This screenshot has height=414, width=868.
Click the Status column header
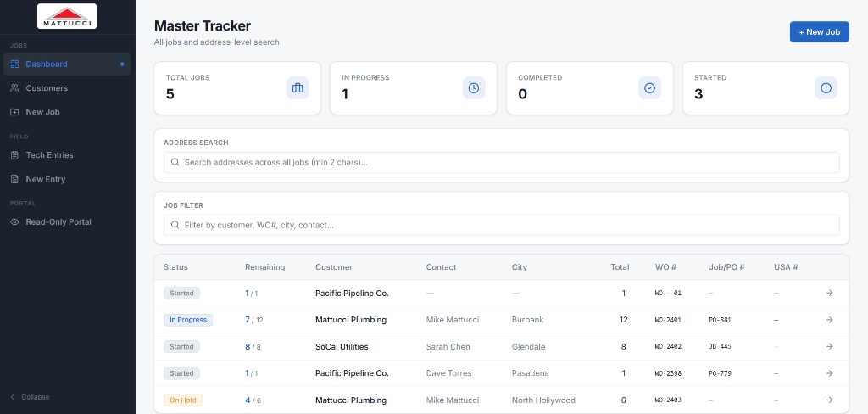176,267
